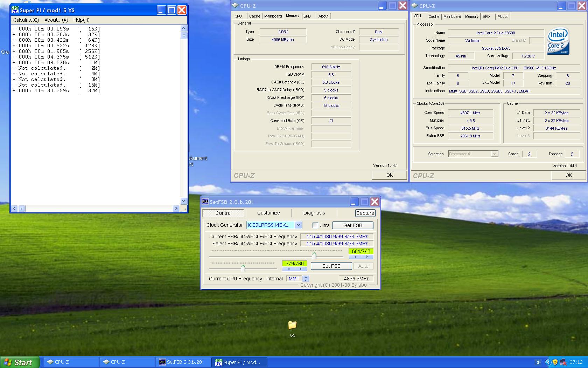The width and height of the screenshot is (588, 368).
Task: Enable the Ultra checkbox in SetFSB
Action: [315, 225]
